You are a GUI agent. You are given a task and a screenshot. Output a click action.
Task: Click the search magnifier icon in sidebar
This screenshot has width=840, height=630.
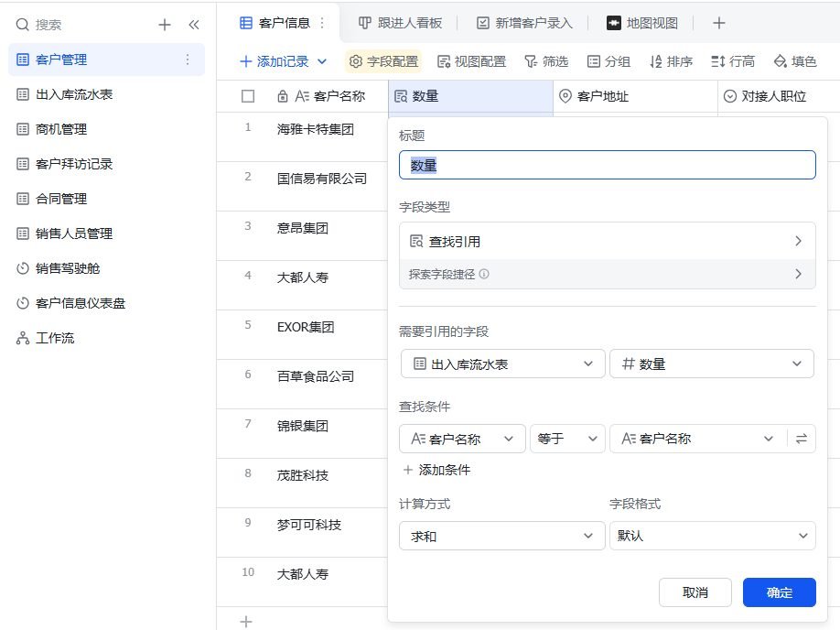[22, 25]
